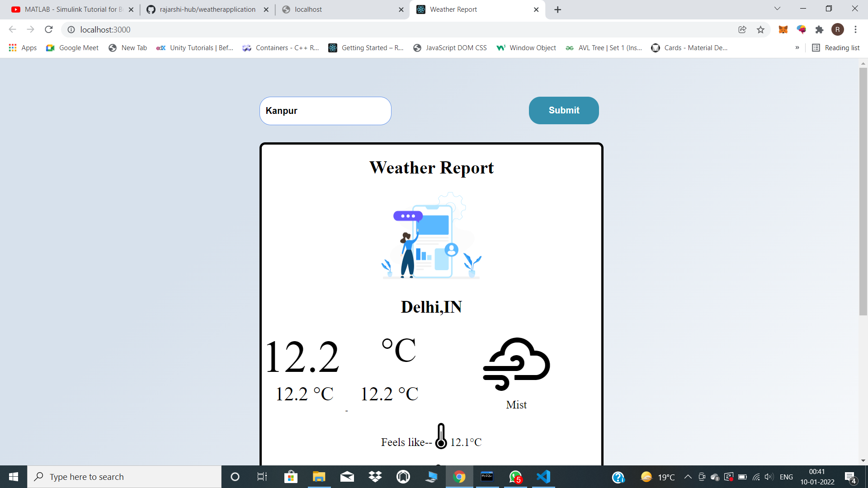Click the Kanpur city input field

tap(325, 111)
